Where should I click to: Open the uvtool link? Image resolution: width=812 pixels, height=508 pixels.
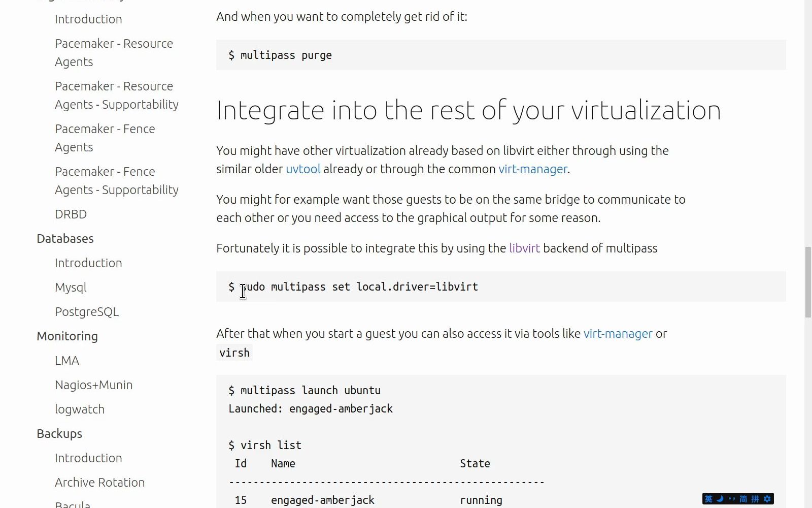coord(303,169)
